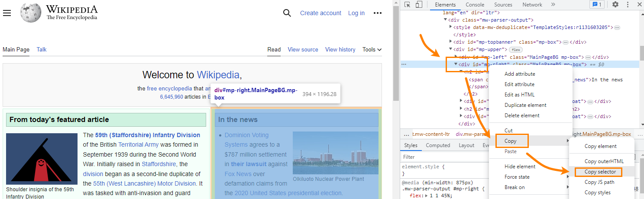Open DevTools settings gear icon
644x199 pixels.
615,5
